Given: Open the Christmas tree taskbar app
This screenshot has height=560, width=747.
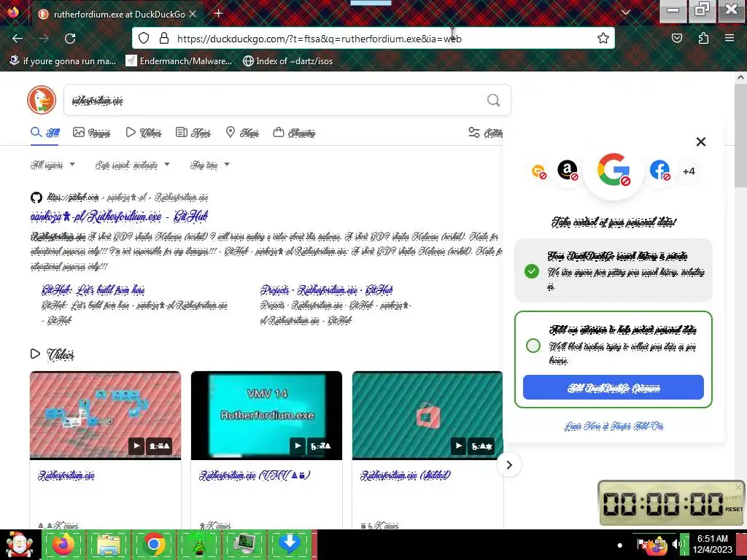Looking at the screenshot, I should pyautogui.click(x=198, y=545).
